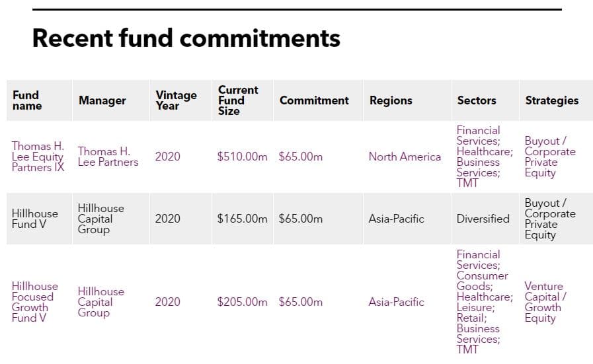Click the Diversified sector cell
Image resolution: width=593 pixels, height=364 pixels.
click(483, 219)
